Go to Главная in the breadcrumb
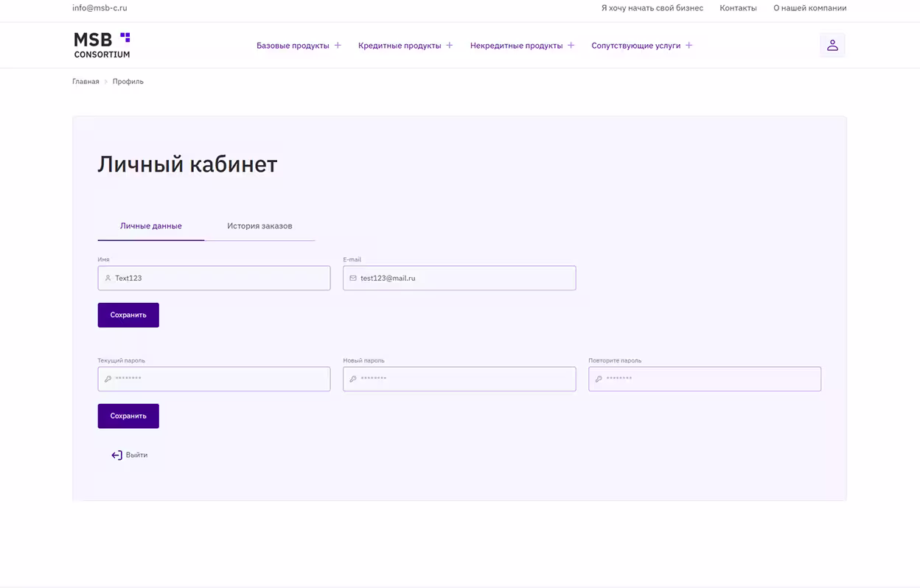 pyautogui.click(x=86, y=82)
